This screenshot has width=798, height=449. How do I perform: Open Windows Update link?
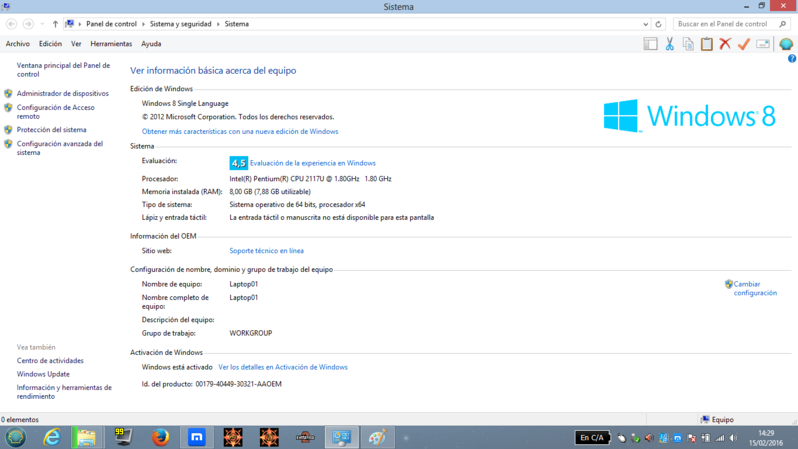point(43,374)
